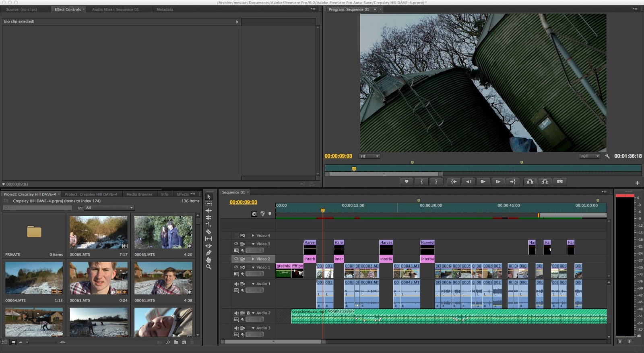The height and width of the screenshot is (353, 644).
Task: Open the Effects tab
Action: tap(183, 194)
